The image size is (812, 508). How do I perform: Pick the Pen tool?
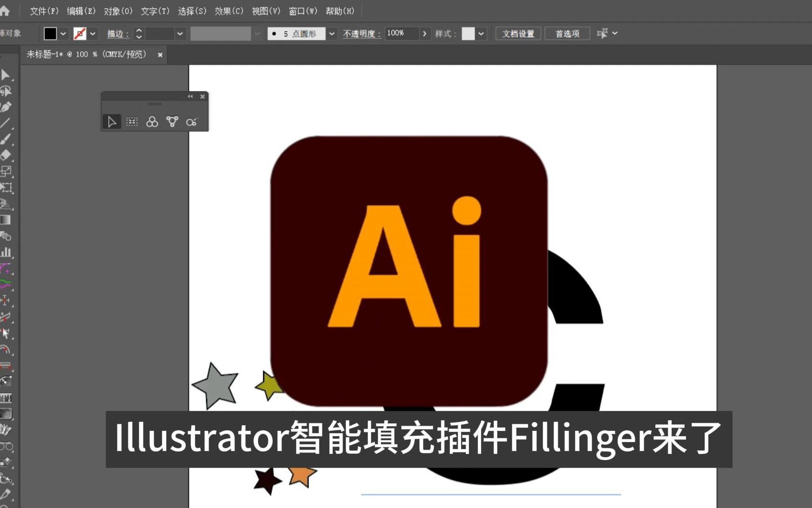coord(7,107)
